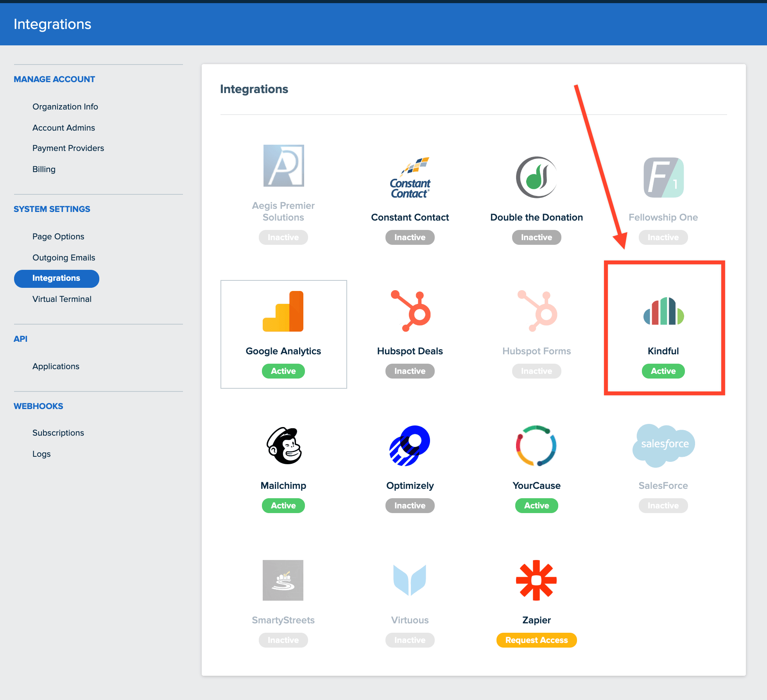Click the Fellowship One name label
The height and width of the screenshot is (700, 767).
click(663, 217)
